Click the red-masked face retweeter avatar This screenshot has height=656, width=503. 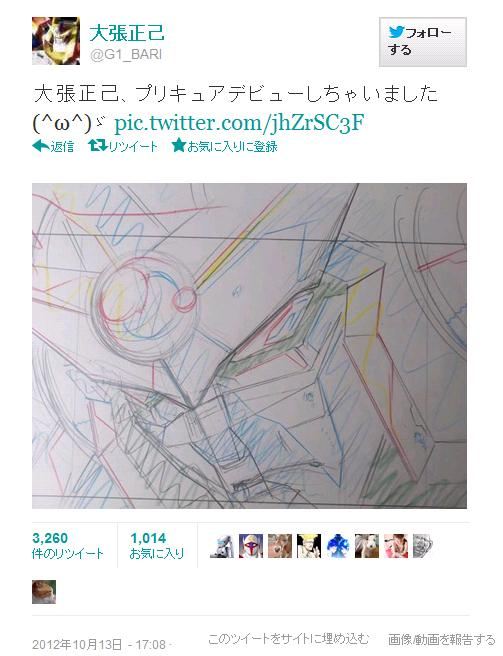tap(251, 546)
